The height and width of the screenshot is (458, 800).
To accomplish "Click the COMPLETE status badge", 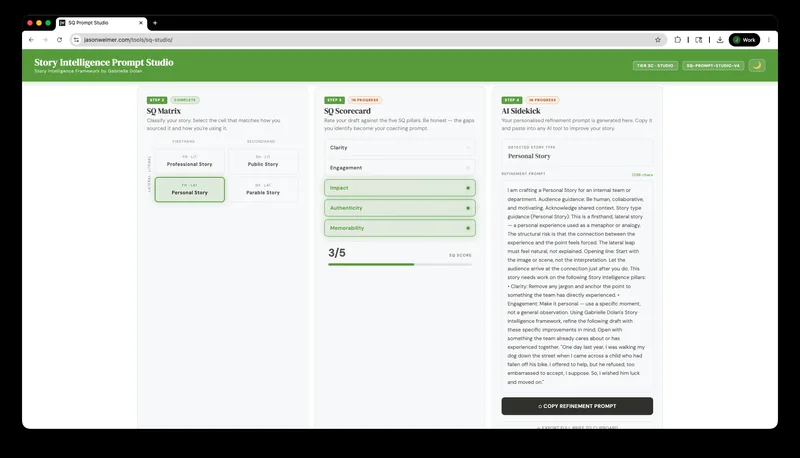I will [185, 100].
